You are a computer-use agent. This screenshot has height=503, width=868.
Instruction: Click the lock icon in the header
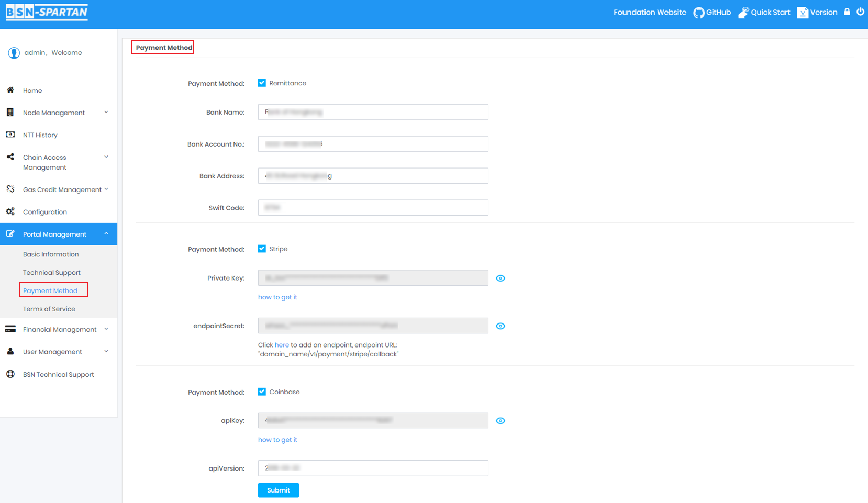[847, 11]
